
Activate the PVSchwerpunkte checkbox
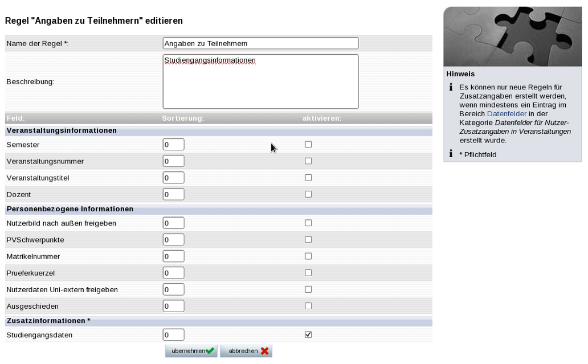click(308, 240)
